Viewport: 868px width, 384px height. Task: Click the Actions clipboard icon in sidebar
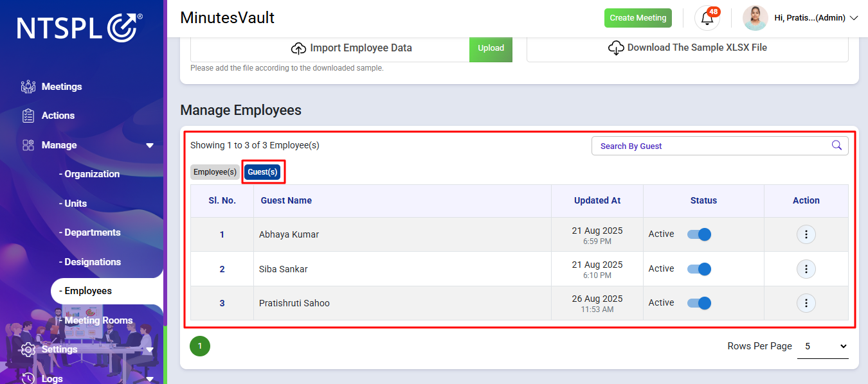(28, 116)
